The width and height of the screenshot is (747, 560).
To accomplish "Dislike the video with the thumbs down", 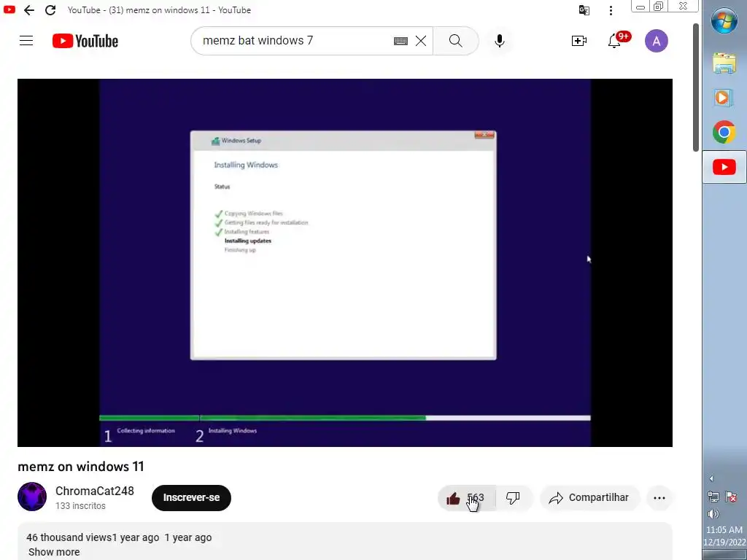I will coord(513,498).
